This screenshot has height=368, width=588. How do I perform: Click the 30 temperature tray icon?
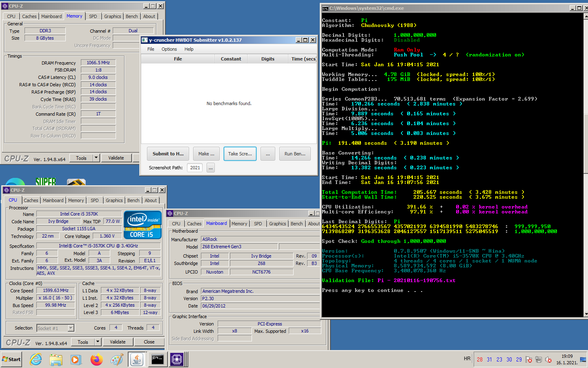509,359
